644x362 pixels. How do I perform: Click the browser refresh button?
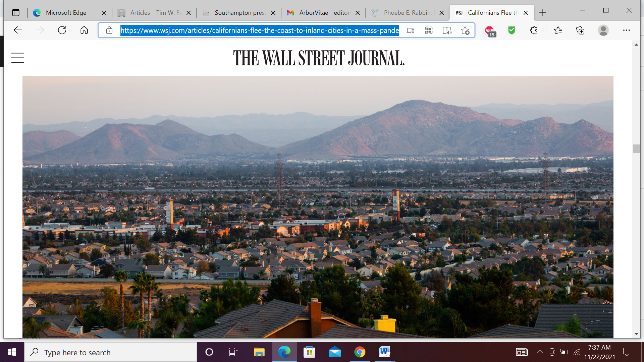pos(62,31)
